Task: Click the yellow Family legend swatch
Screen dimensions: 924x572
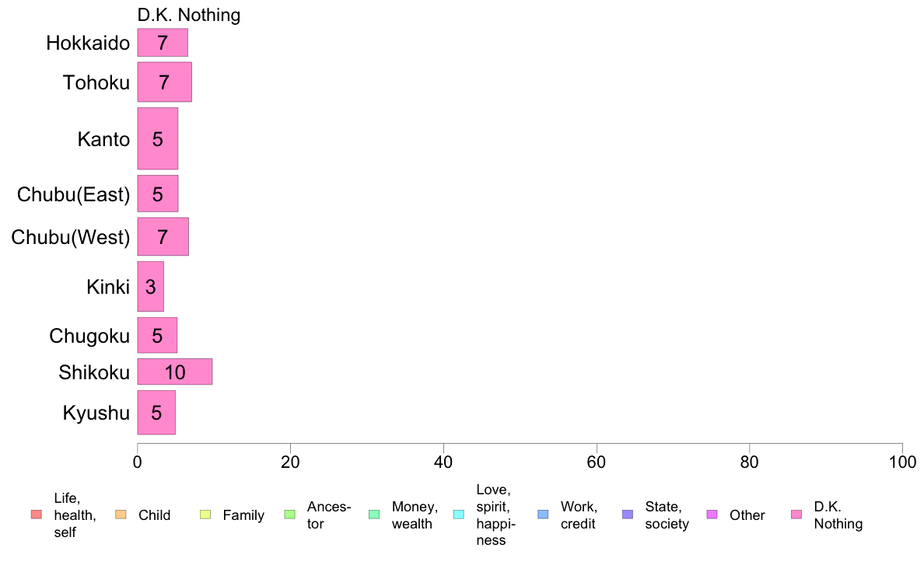Action: coord(205,514)
